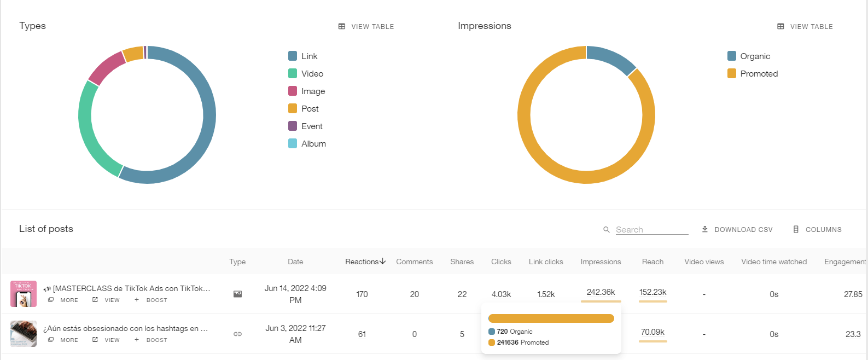Image resolution: width=868 pixels, height=360 pixels.
Task: Click the table icon beside Types View Table
Action: pyautogui.click(x=342, y=26)
